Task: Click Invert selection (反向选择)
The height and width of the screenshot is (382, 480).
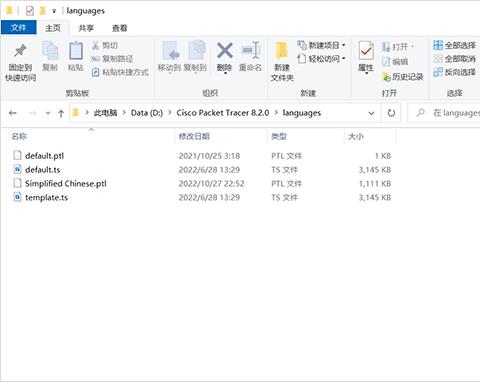Action: 454,72
